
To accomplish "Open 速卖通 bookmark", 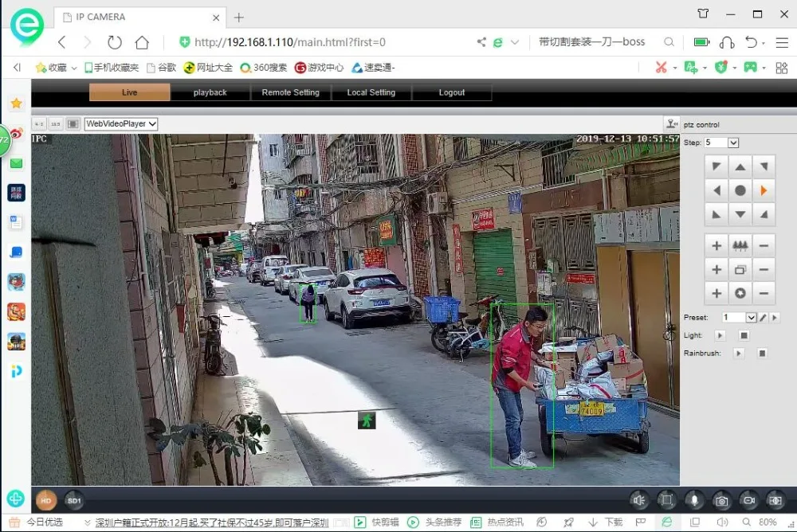I will point(373,68).
